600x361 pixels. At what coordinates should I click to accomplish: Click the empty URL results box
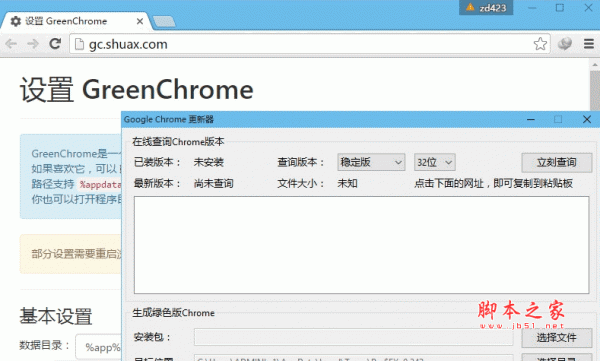[361, 245]
